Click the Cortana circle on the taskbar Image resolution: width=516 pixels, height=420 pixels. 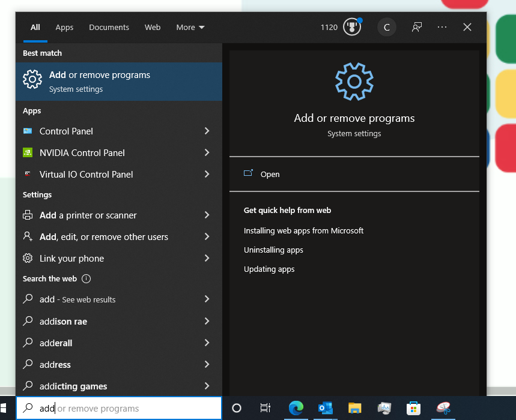(237, 408)
